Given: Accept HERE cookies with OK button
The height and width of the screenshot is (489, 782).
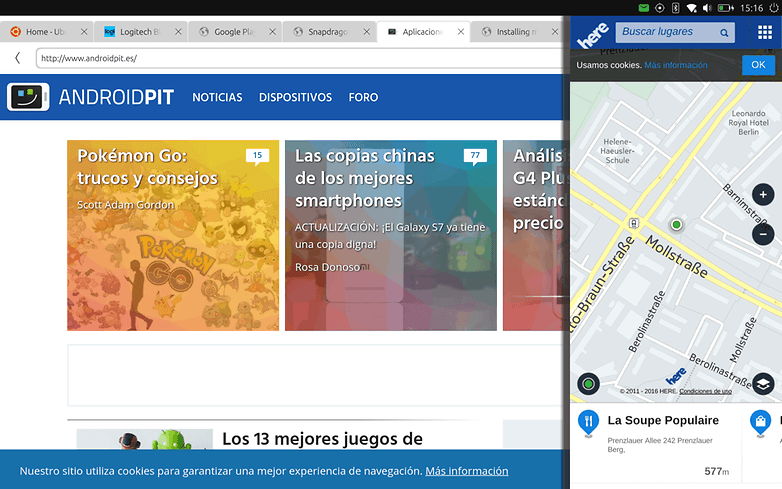Looking at the screenshot, I should 758,65.
